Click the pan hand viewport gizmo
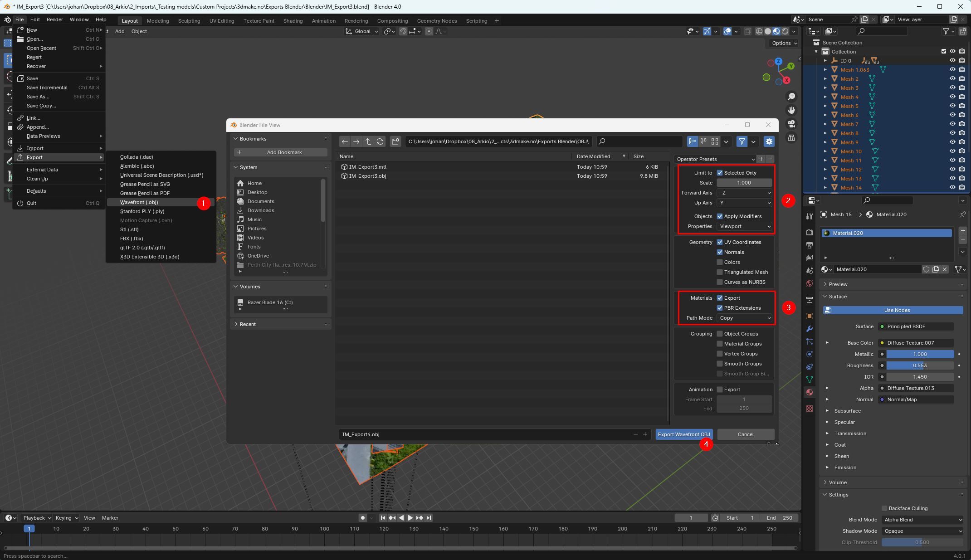 point(791,110)
